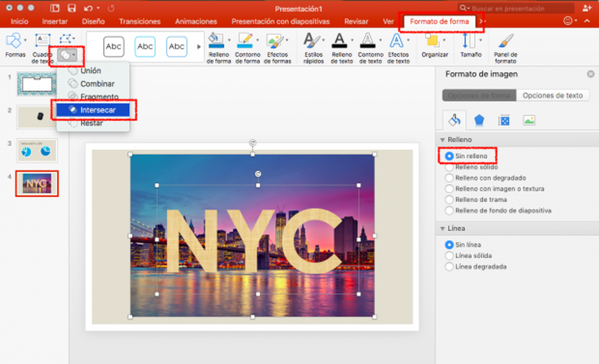Click the Cuadro de texto icon
The image size is (599, 364).
tap(42, 41)
